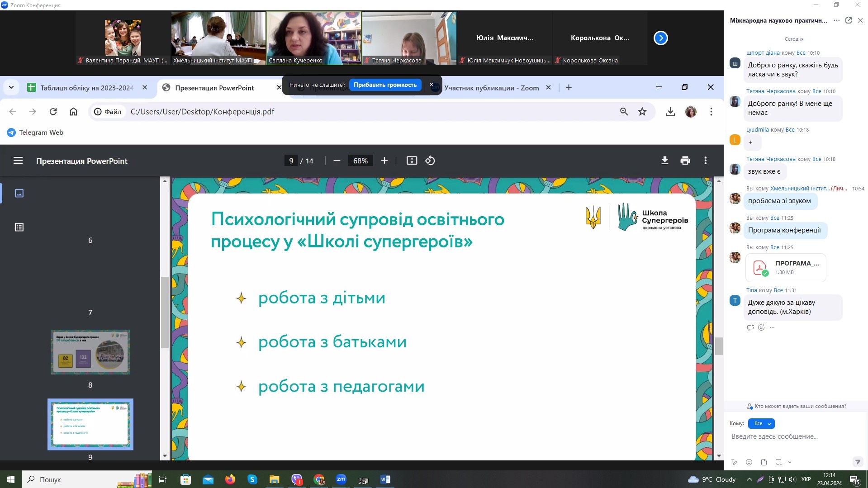Pop out the Zoom chat panel
Image resolution: width=868 pixels, height=488 pixels.
849,20
